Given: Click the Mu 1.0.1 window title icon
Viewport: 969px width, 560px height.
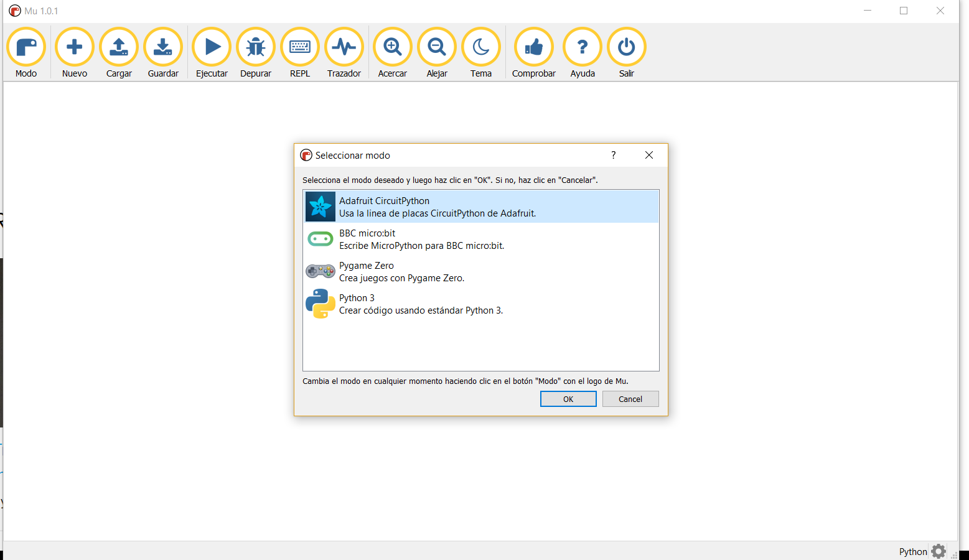Looking at the screenshot, I should coord(15,11).
